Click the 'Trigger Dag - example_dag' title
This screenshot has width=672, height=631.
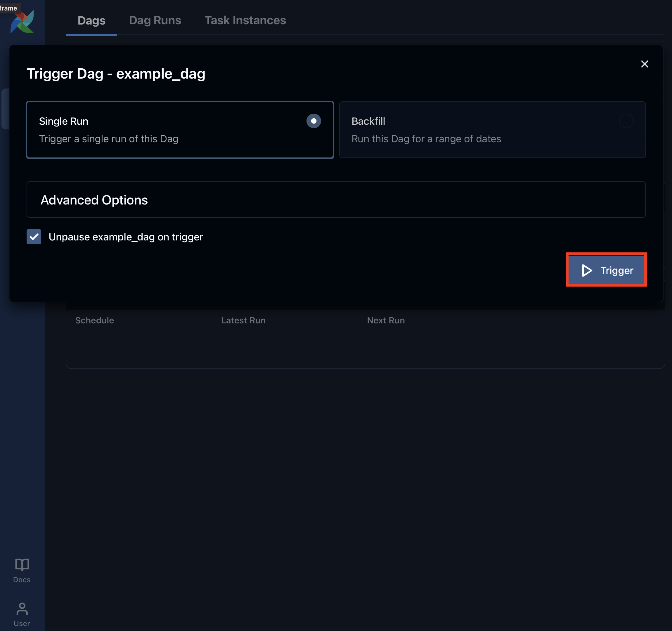tap(116, 74)
